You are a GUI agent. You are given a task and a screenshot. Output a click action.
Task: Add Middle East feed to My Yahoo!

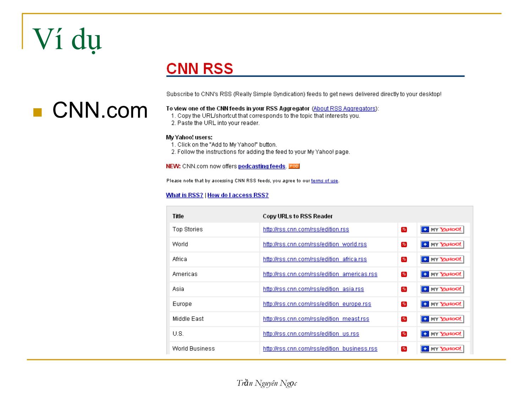442,319
